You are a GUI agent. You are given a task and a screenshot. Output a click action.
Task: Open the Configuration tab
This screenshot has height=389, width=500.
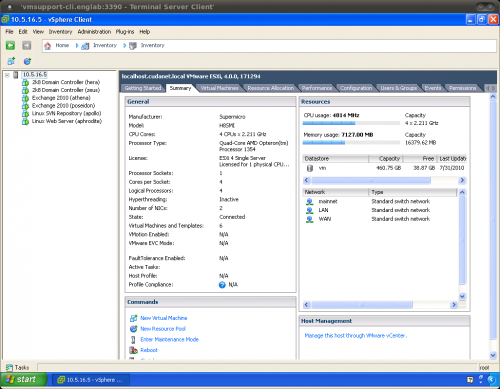(356, 88)
